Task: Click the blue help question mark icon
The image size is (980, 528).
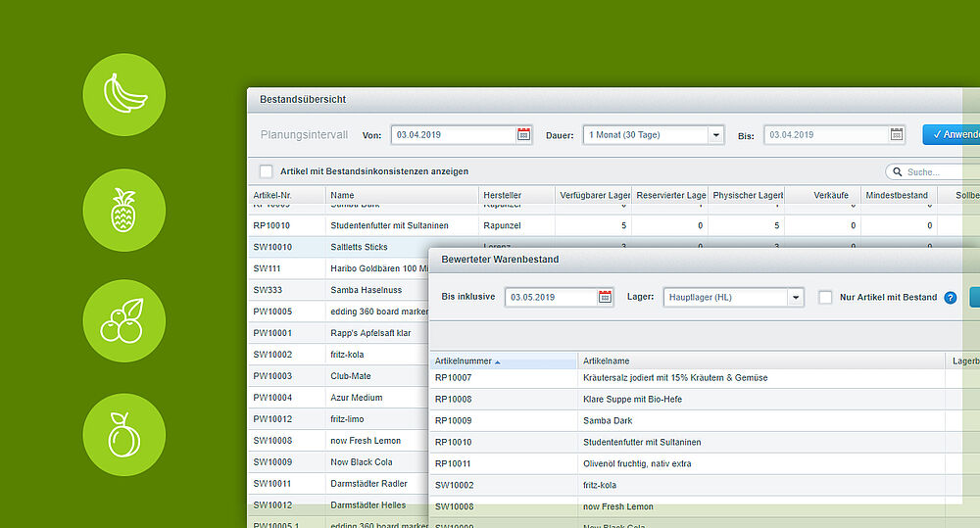Action: pyautogui.click(x=951, y=298)
